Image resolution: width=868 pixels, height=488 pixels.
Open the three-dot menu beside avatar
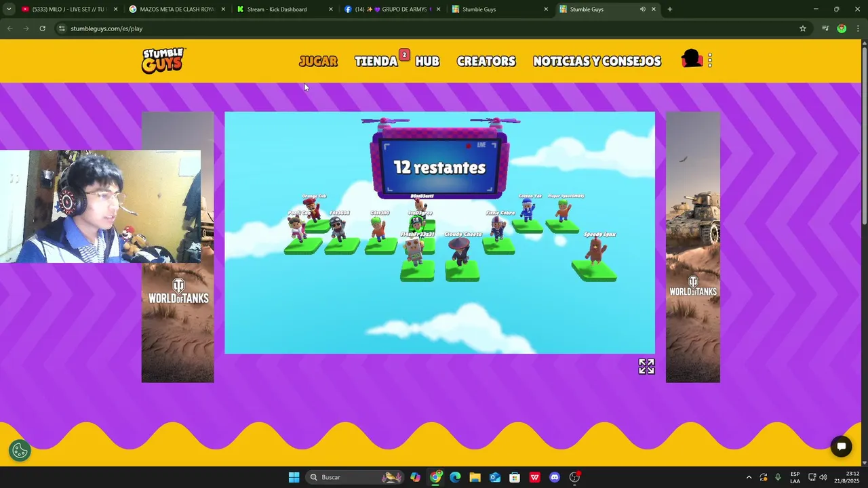pos(710,60)
